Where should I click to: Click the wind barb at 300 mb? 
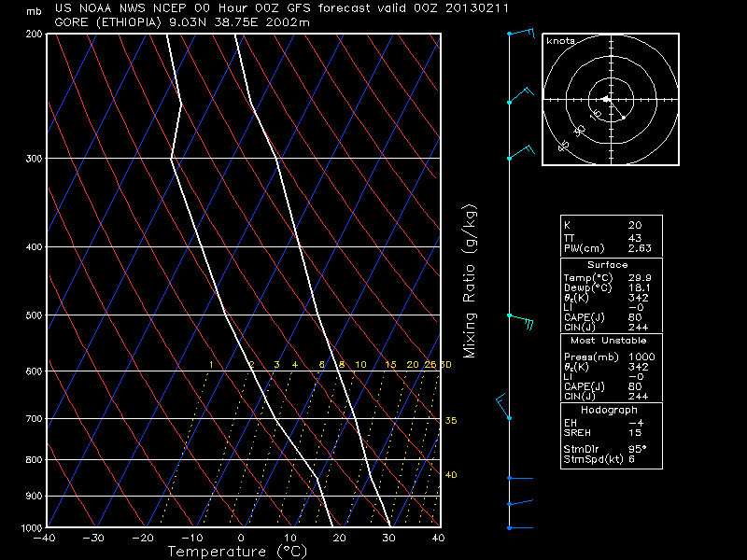tap(521, 152)
